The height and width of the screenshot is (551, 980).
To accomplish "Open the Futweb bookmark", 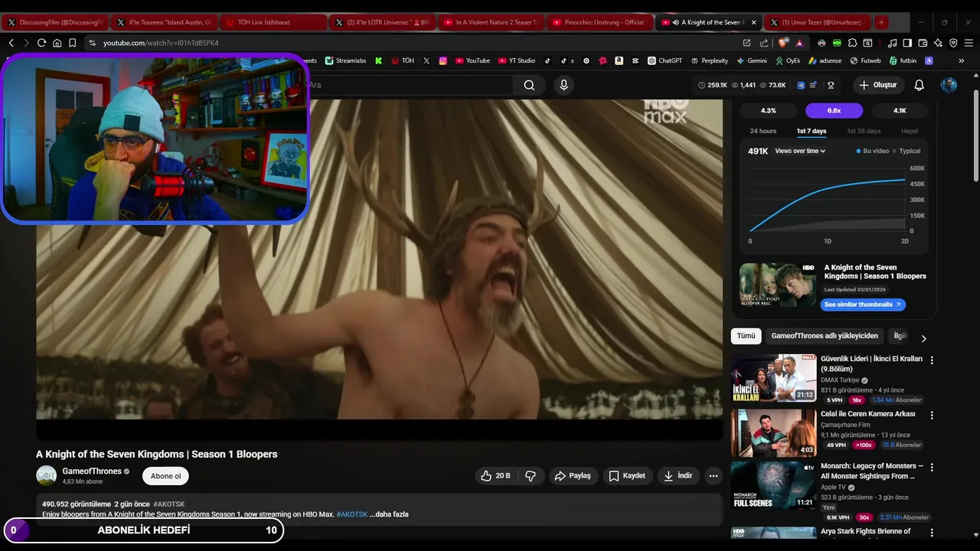I will click(864, 60).
